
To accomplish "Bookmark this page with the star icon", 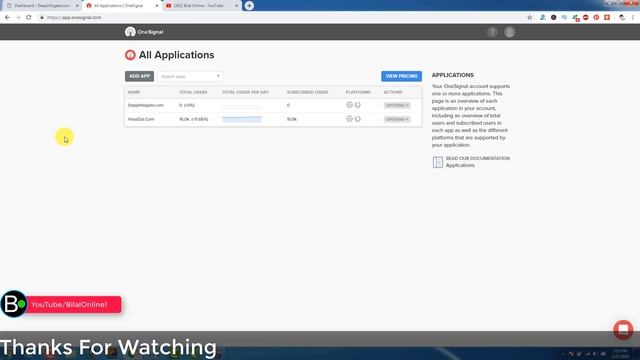I will 529,18.
